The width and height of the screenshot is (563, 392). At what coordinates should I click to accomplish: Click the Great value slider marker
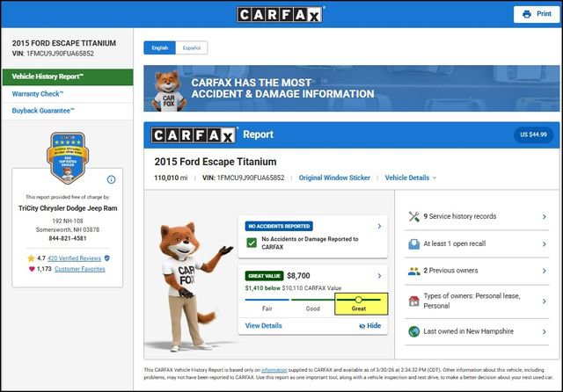359,300
